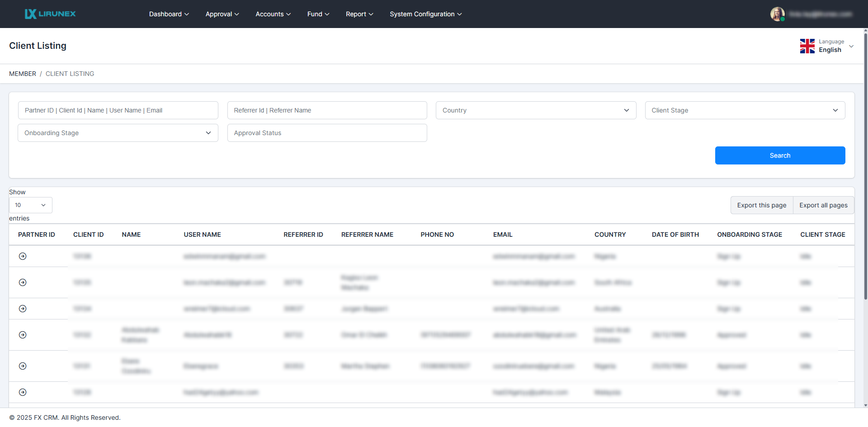This screenshot has width=868, height=427.
Task: Click Export all pages button
Action: [x=823, y=205]
